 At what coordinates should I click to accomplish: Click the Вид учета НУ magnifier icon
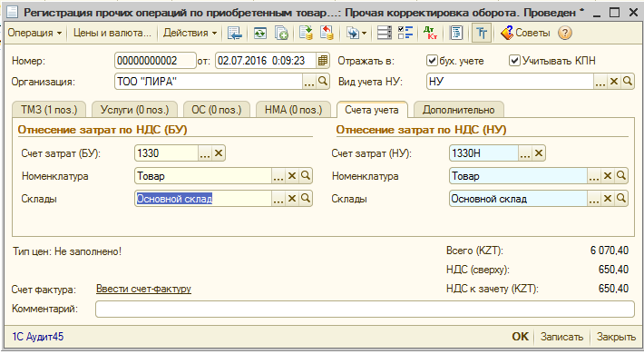pyautogui.click(x=627, y=82)
